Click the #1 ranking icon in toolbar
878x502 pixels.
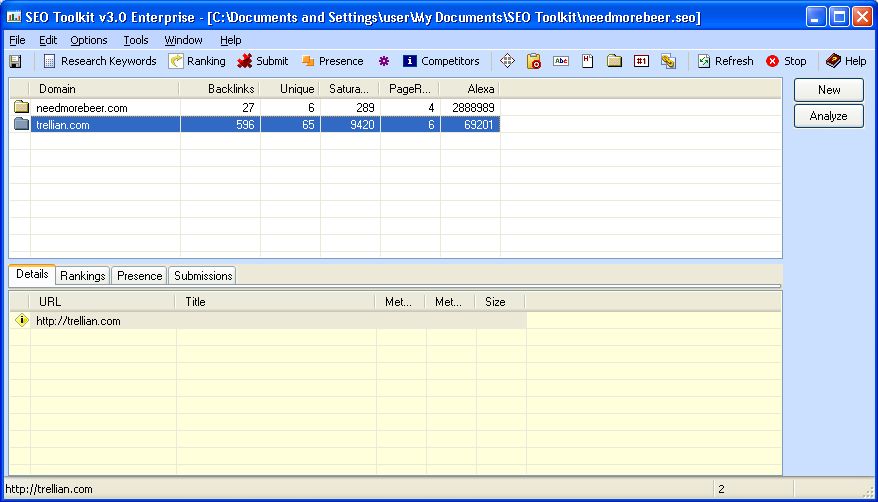pyautogui.click(x=641, y=61)
